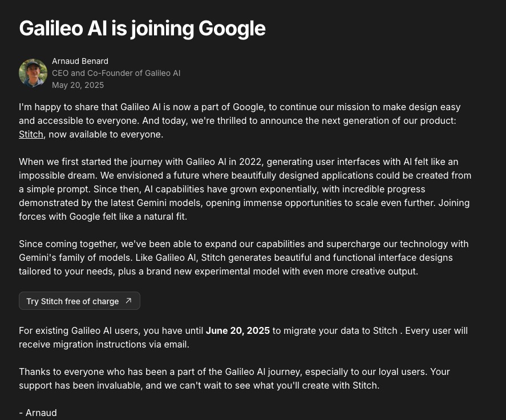
Task: Click the "impossible dream" phrase
Action: [x=58, y=175]
